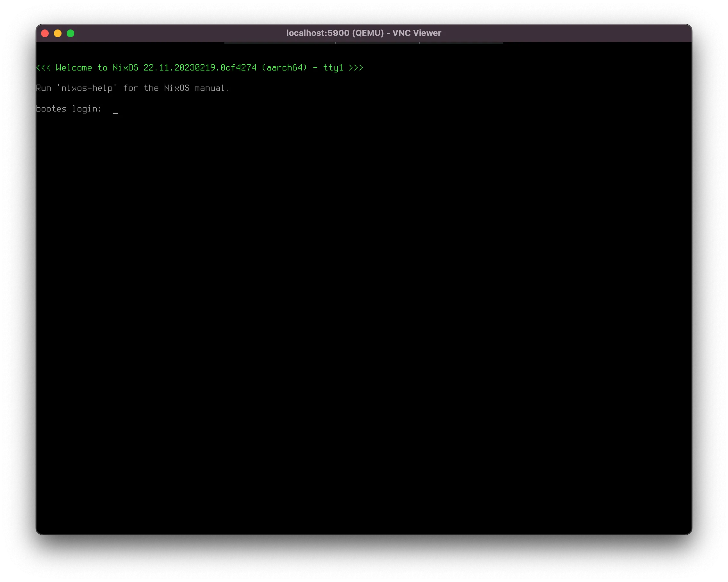Minimize the VNC Viewer window
The image size is (728, 582).
point(58,33)
